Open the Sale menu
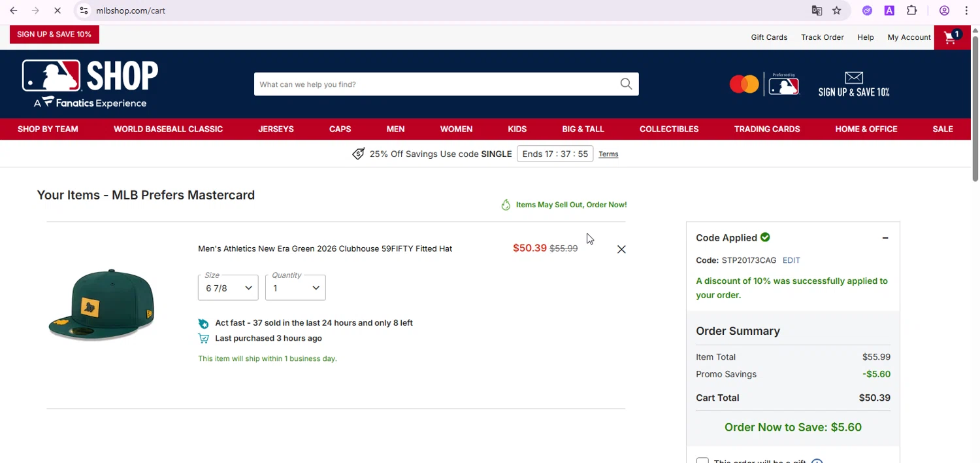Viewport: 980px width, 463px height. (x=943, y=129)
